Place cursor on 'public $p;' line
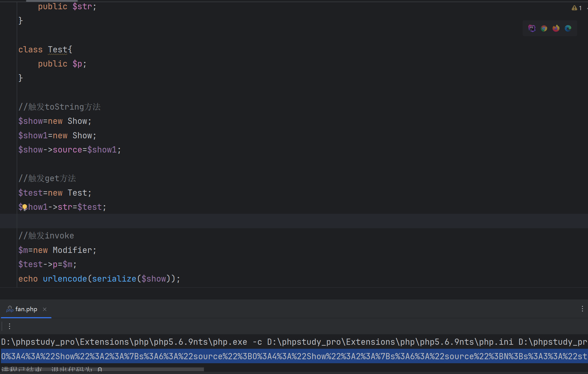This screenshot has width=588, height=374. tap(62, 64)
